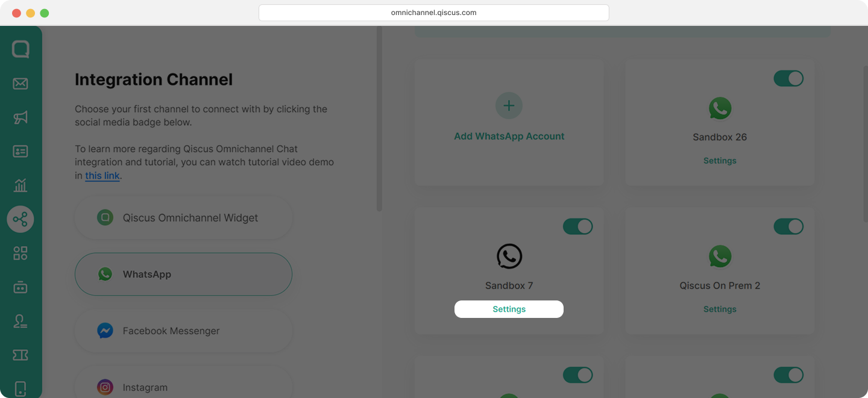The width and height of the screenshot is (868, 398).
Task: Click the browser address bar omnichannel.qiscus.com
Action: pyautogui.click(x=433, y=13)
